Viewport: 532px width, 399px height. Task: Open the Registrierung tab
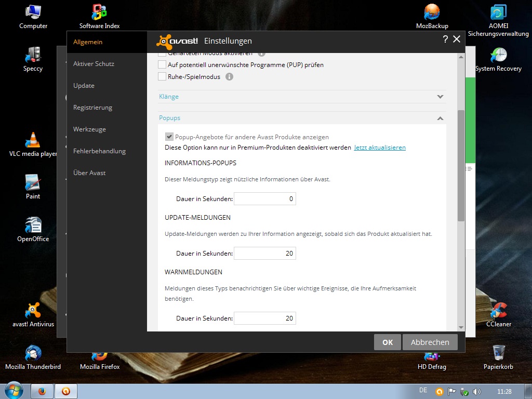(x=92, y=108)
